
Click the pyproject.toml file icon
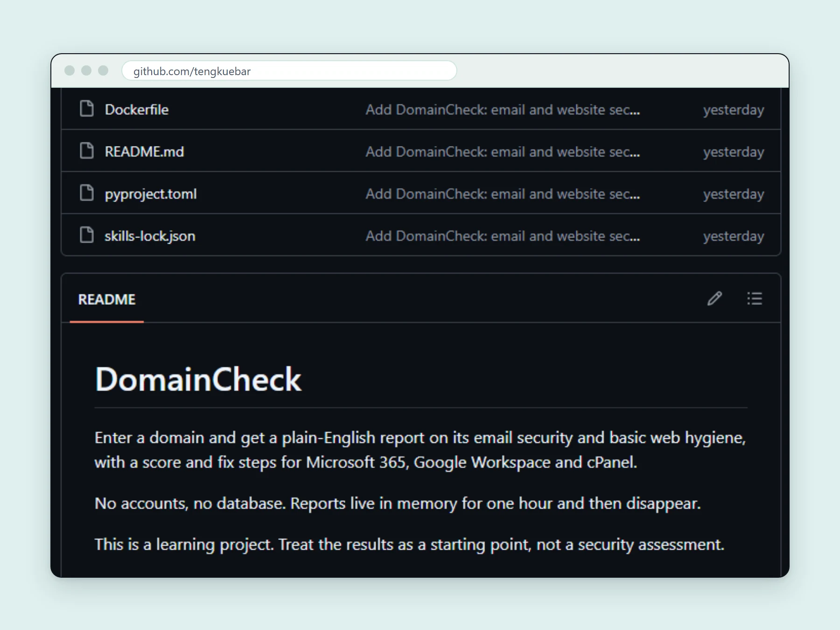tap(87, 193)
